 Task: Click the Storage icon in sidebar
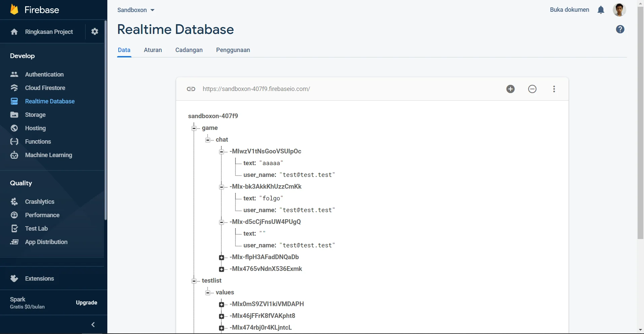point(14,114)
